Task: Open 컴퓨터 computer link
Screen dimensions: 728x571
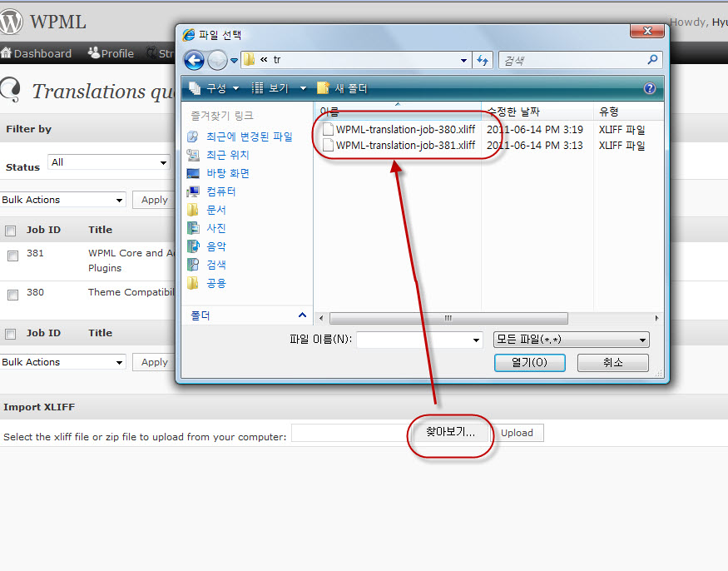Action: pos(221,191)
